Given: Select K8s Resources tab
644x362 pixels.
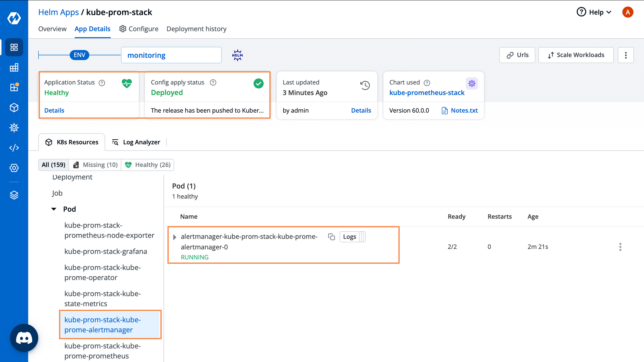Looking at the screenshot, I should (x=72, y=142).
